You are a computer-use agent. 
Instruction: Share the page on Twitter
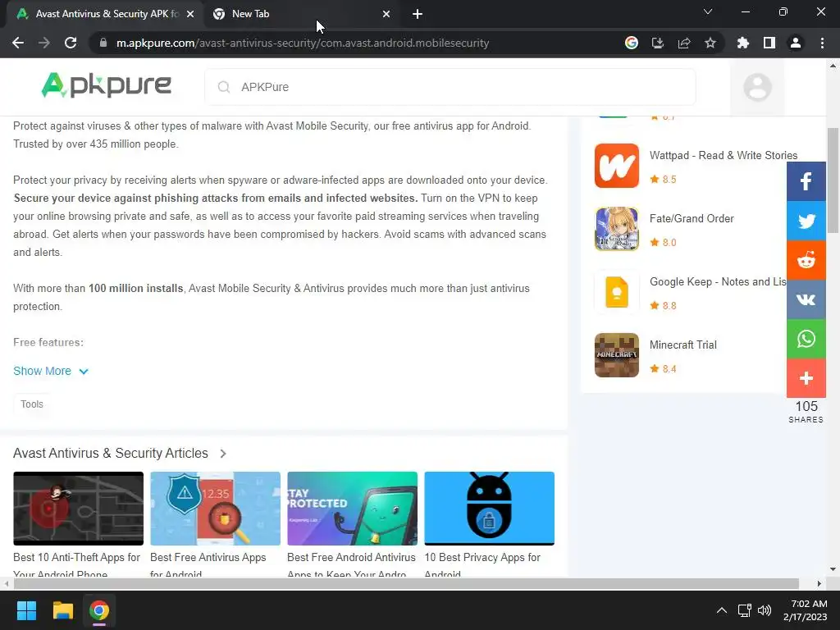(806, 221)
